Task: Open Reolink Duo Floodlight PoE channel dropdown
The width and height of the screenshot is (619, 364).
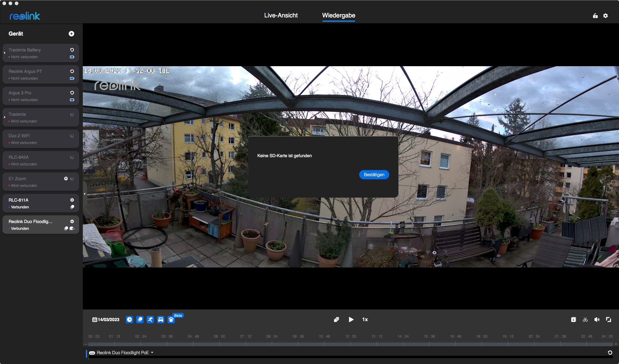Action: tap(152, 353)
